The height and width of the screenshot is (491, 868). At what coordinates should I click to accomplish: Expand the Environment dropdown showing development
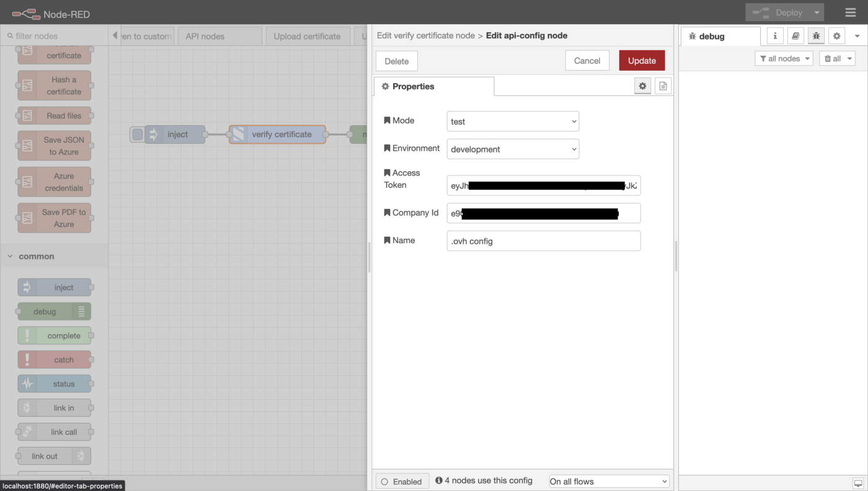(x=513, y=149)
